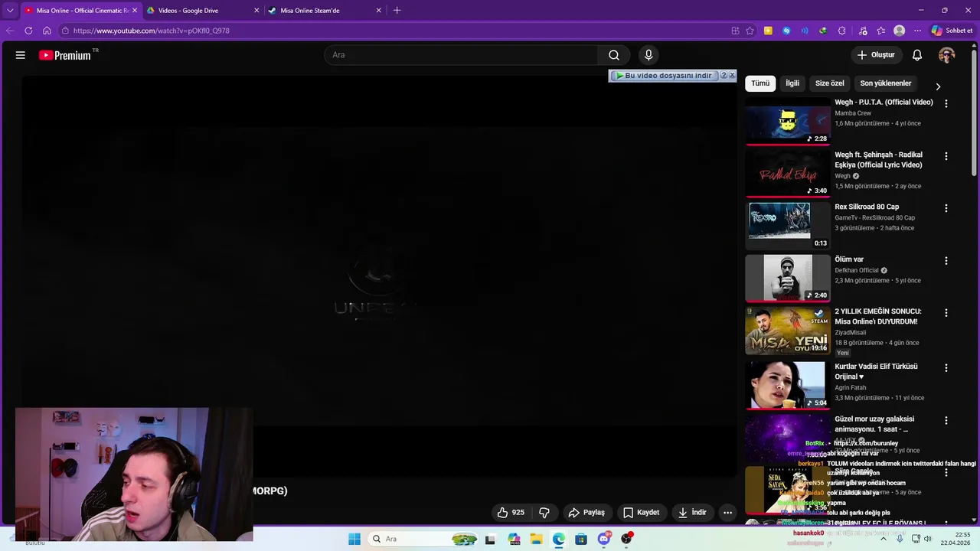The image size is (980, 551).
Task: Go to browser home page
Action: click(x=47, y=31)
